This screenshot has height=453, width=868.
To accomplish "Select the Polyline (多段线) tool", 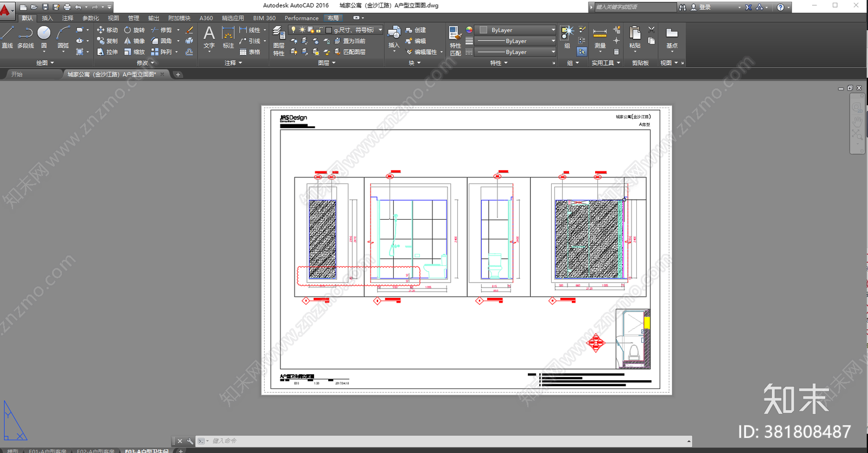I will (x=25, y=37).
